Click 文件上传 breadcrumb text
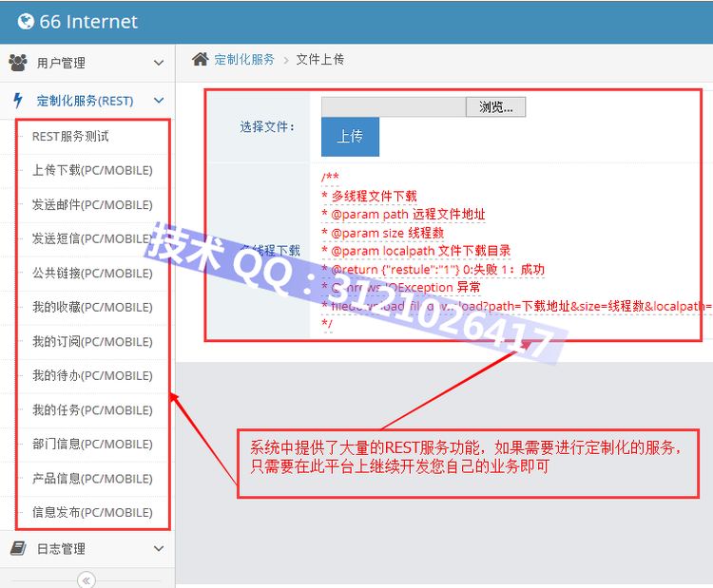This screenshot has width=713, height=588. 320,59
